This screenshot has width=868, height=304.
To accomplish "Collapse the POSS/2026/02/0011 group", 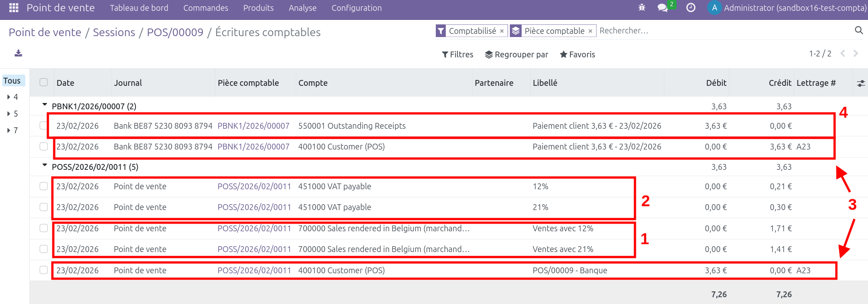I will 45,166.
